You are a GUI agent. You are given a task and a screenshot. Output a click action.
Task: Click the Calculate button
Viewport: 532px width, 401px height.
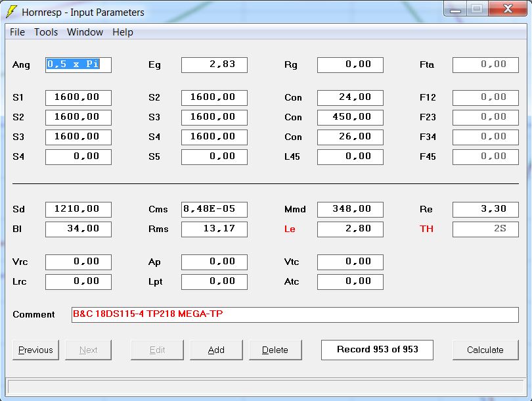click(x=485, y=350)
